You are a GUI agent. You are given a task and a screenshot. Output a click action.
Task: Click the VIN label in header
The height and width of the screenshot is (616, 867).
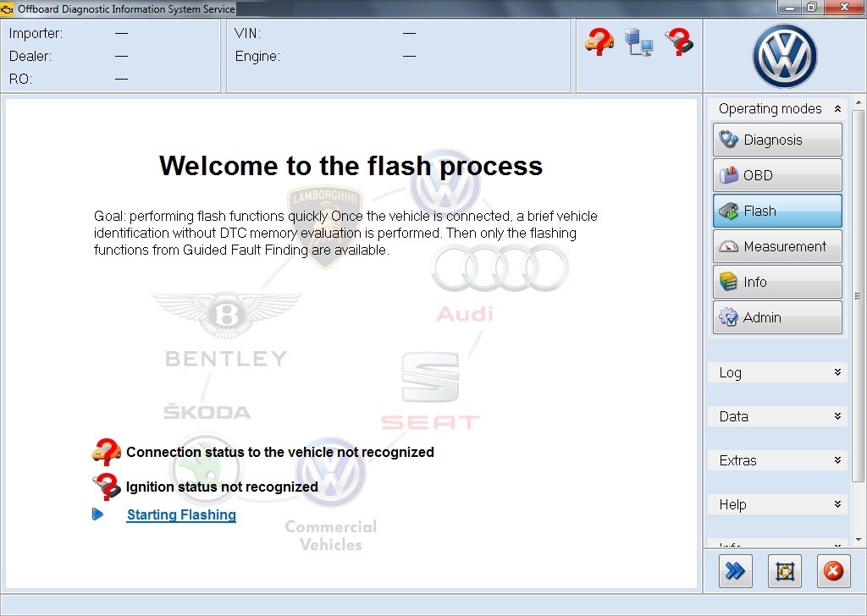[247, 33]
